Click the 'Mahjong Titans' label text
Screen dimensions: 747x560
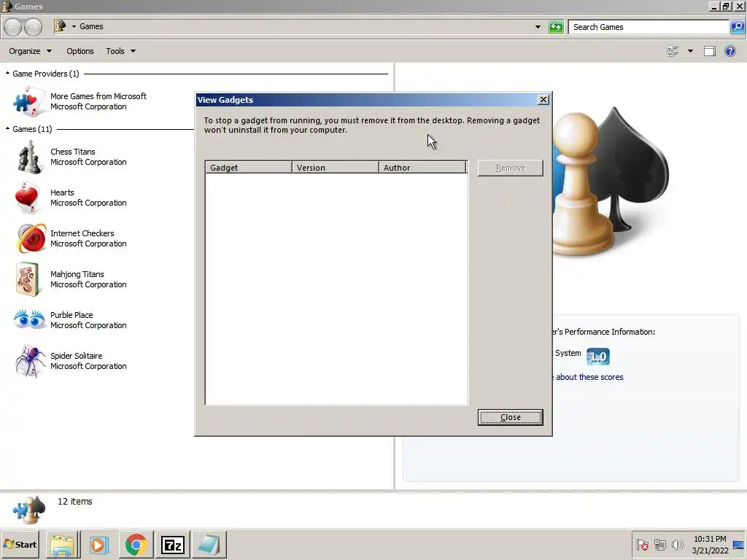77,274
